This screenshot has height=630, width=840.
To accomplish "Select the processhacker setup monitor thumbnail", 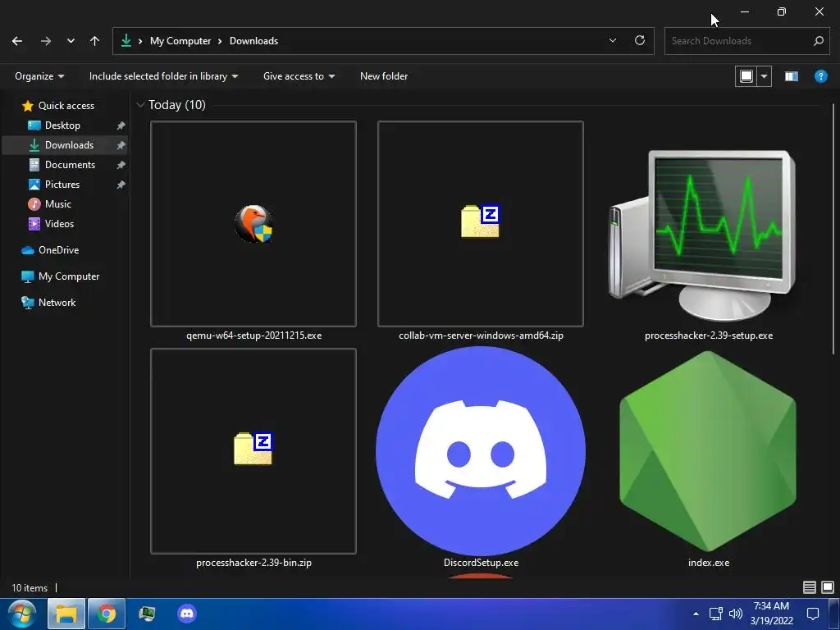I will [703, 235].
